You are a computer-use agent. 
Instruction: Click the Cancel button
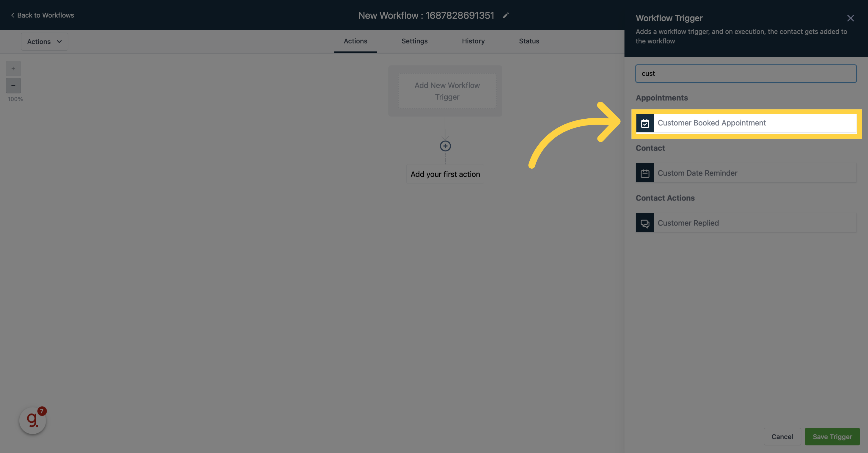782,436
